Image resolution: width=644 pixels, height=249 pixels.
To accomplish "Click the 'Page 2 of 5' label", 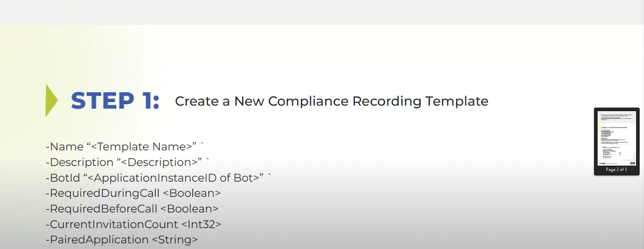I will [x=616, y=170].
